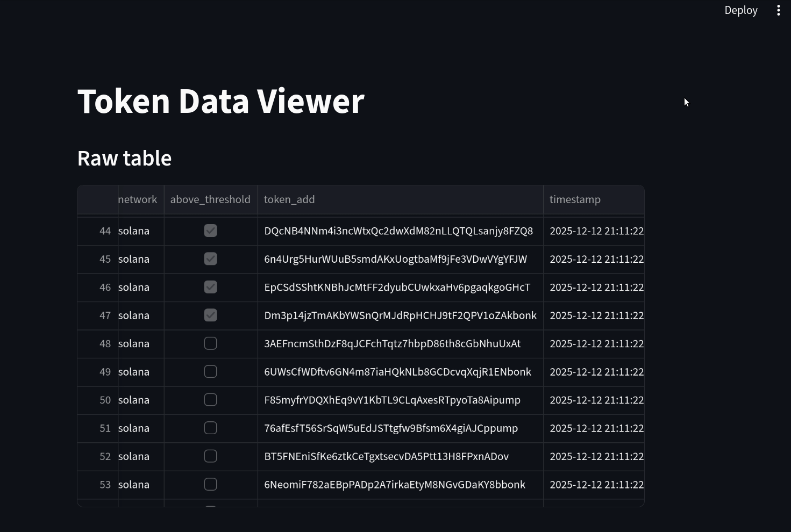This screenshot has width=791, height=532.
Task: Sort the table by the network column
Action: (138, 199)
